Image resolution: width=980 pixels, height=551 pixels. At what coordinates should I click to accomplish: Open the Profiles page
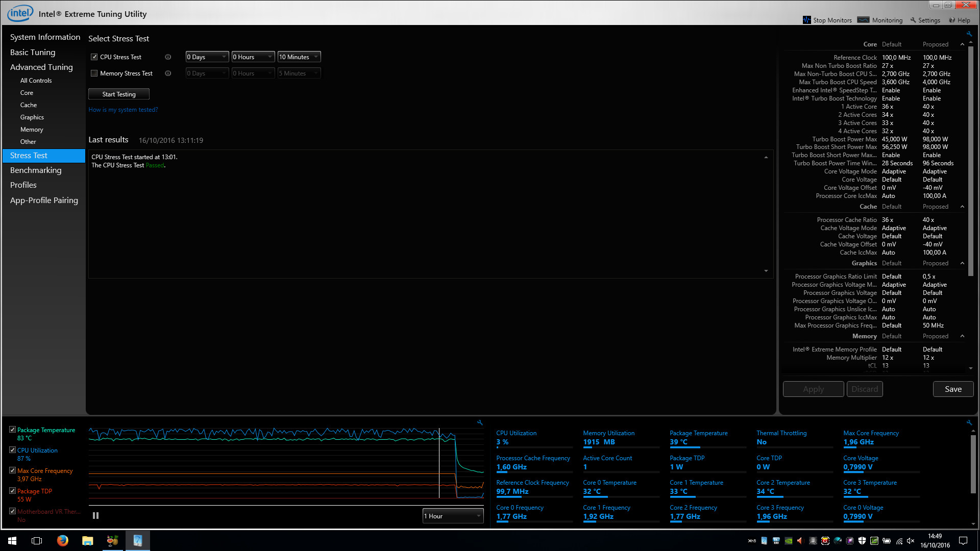click(x=23, y=185)
